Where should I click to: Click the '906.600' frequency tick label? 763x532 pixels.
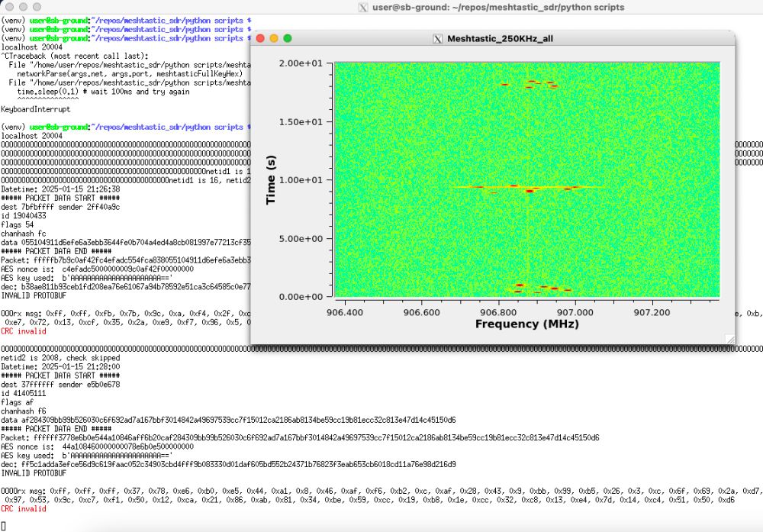[x=421, y=312]
